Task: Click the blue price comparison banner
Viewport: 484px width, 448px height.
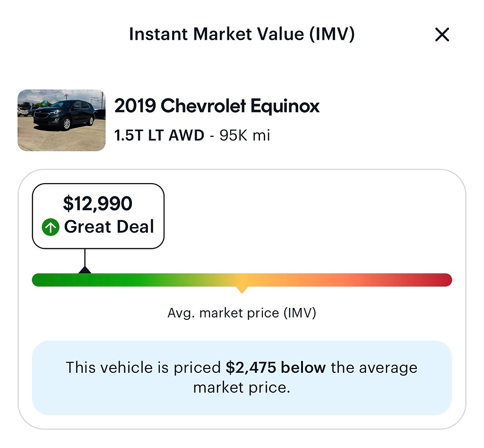Action: pyautogui.click(x=242, y=378)
